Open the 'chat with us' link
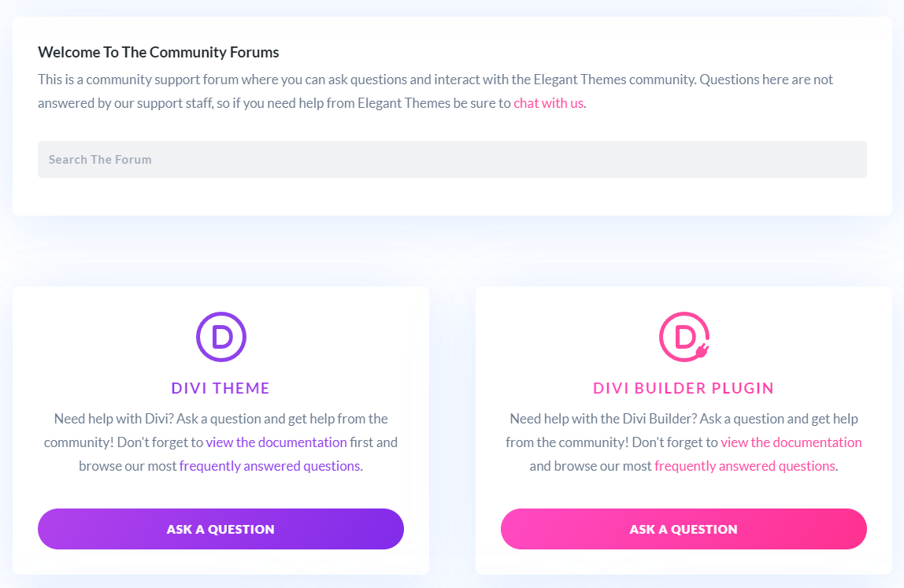 pyautogui.click(x=548, y=103)
